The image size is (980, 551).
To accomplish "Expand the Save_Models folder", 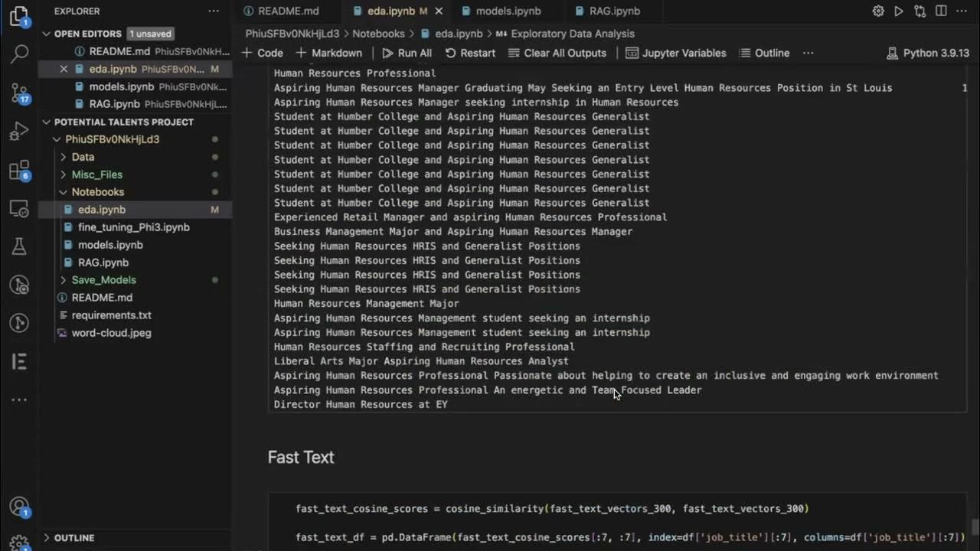I will click(103, 280).
